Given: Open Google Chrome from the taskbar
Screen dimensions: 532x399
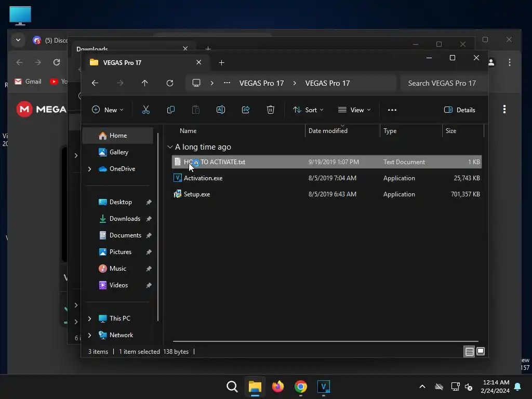Looking at the screenshot, I should (301, 387).
